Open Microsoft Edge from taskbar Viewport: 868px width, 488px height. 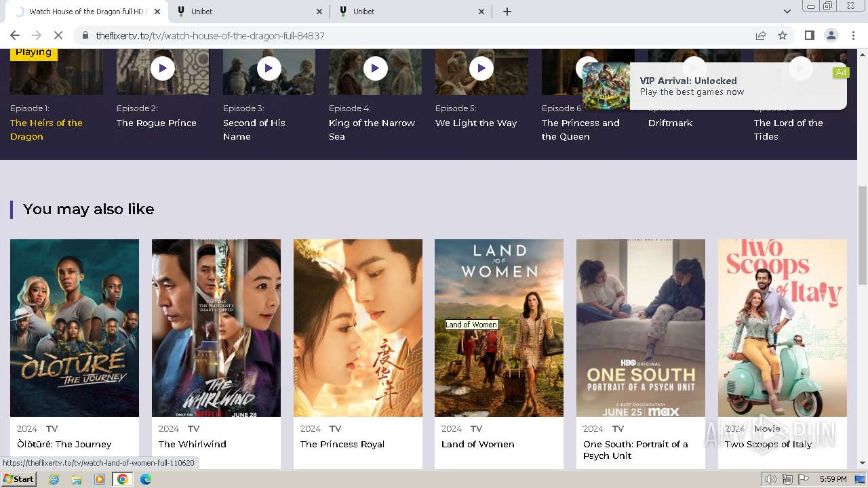point(146,479)
